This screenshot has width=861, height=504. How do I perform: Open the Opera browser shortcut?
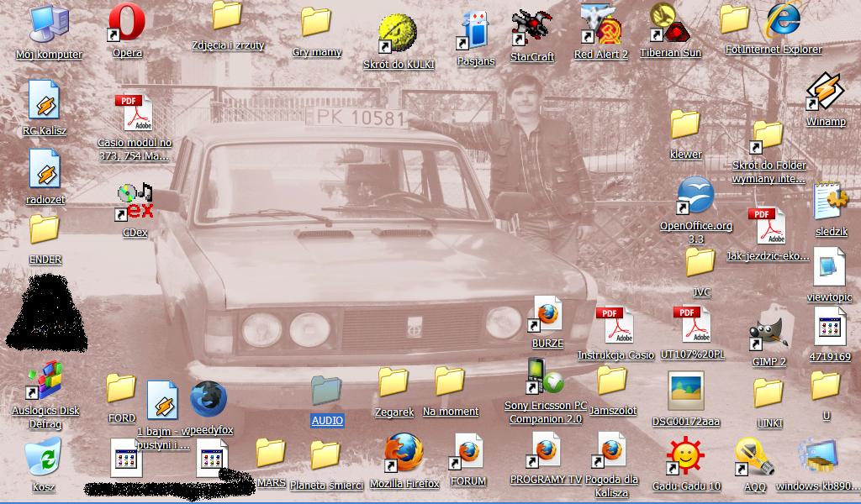click(x=126, y=24)
